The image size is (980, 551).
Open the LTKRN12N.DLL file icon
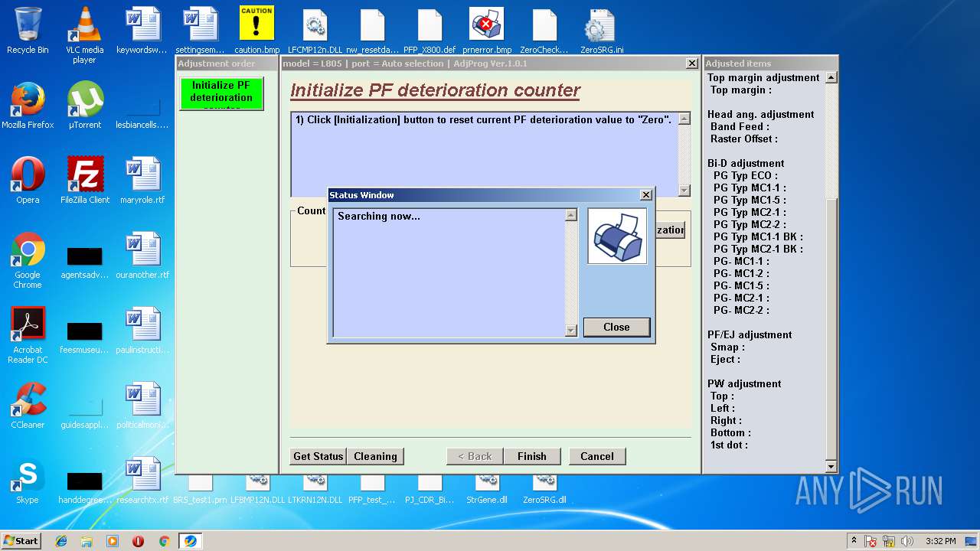tap(315, 490)
